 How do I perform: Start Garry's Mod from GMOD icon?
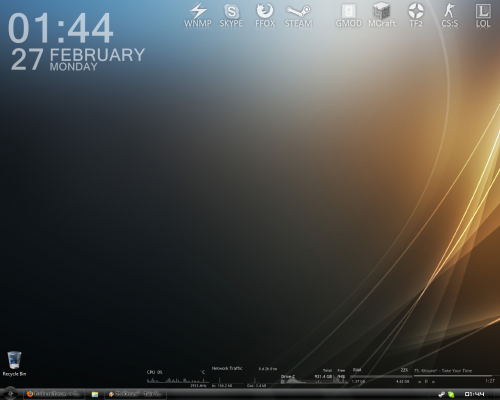pyautogui.click(x=348, y=15)
